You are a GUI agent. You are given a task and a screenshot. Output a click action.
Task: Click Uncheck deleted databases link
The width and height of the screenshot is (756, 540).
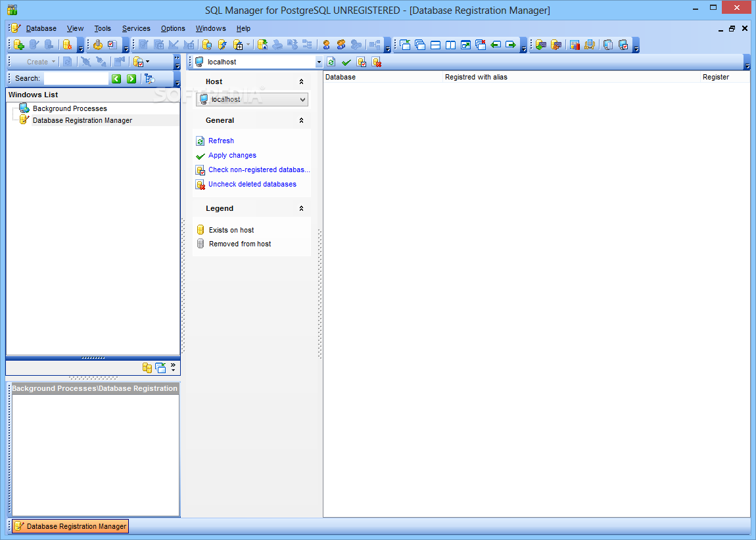(x=252, y=184)
